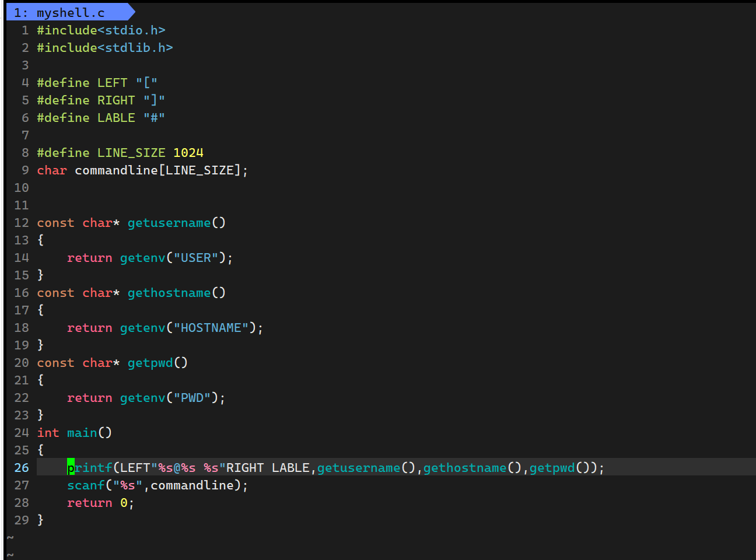Click getusername() argument in printf call

click(366, 468)
